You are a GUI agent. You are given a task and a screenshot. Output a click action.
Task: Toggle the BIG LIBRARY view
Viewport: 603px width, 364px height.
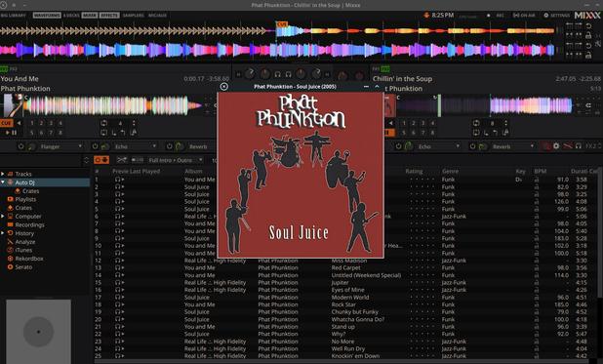pyautogui.click(x=14, y=16)
